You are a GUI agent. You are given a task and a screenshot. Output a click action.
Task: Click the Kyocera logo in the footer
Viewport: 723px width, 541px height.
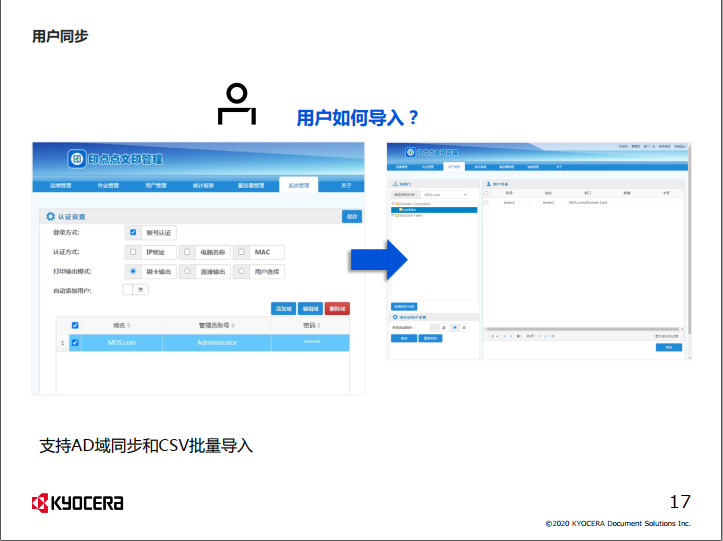[x=78, y=502]
